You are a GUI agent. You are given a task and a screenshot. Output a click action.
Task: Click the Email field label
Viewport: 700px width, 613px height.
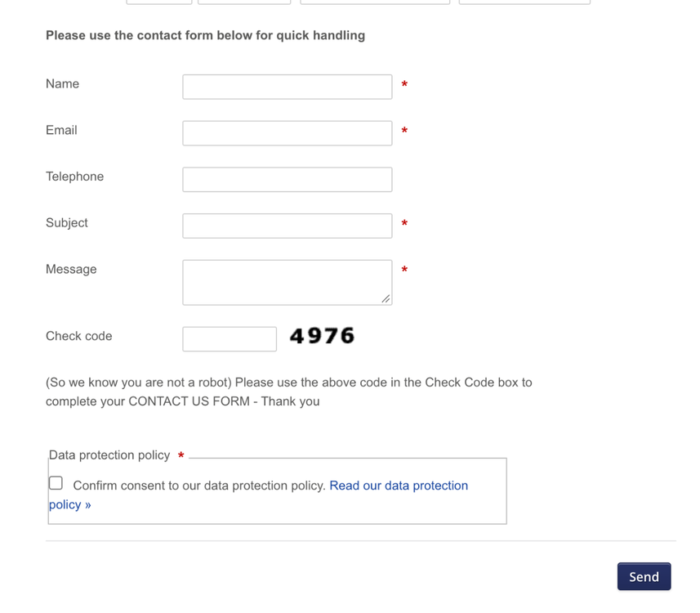pyautogui.click(x=61, y=130)
